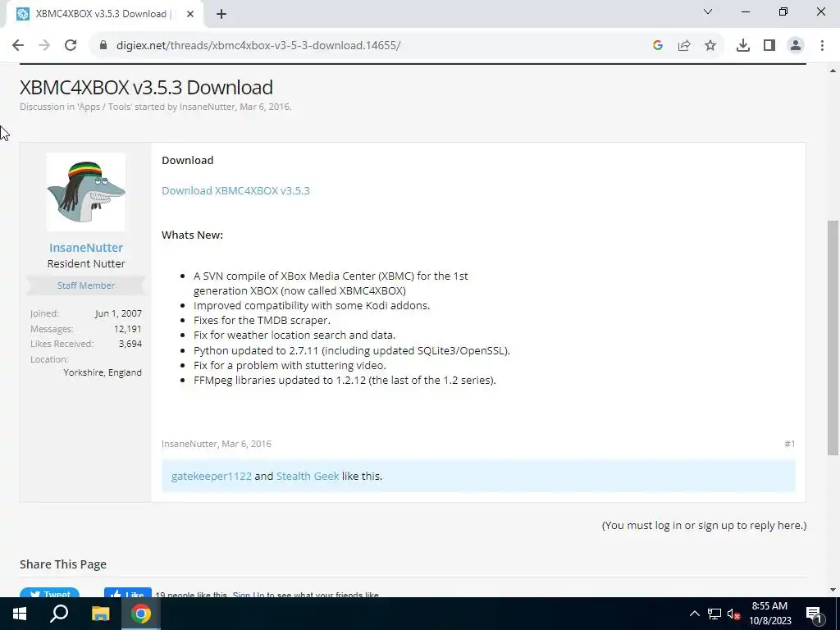
Task: Click the page vertical scrollbar thumb
Action: click(833, 337)
